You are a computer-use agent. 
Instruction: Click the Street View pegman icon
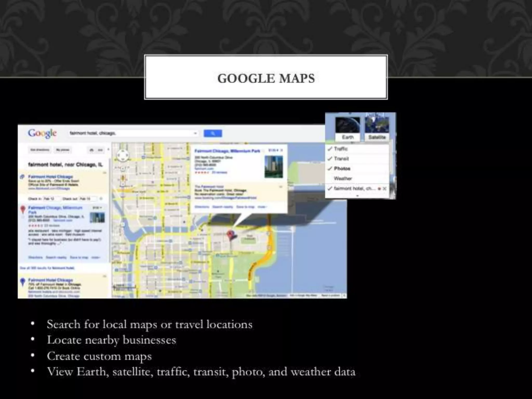tap(123, 178)
